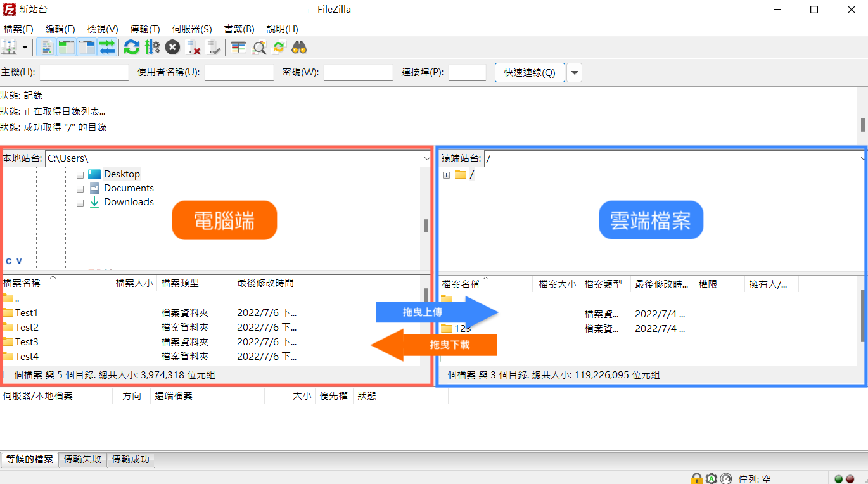
Task: Expand the Downloads tree node
Action: [80, 203]
